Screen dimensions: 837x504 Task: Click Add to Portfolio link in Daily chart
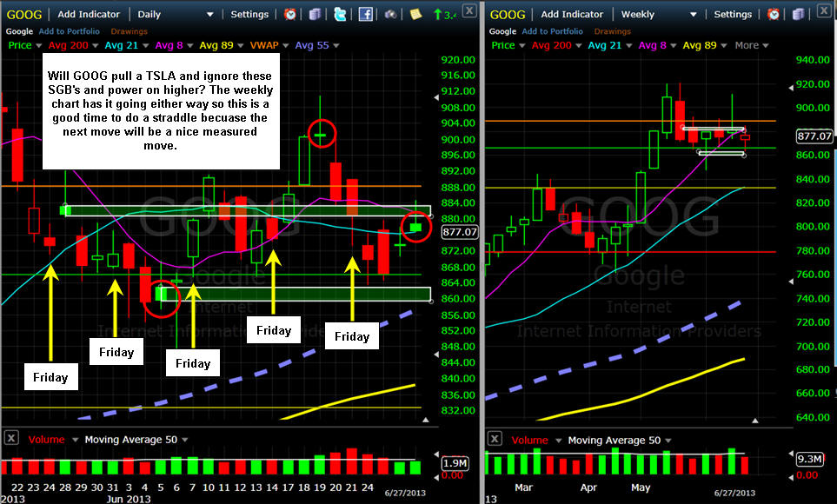70,31
